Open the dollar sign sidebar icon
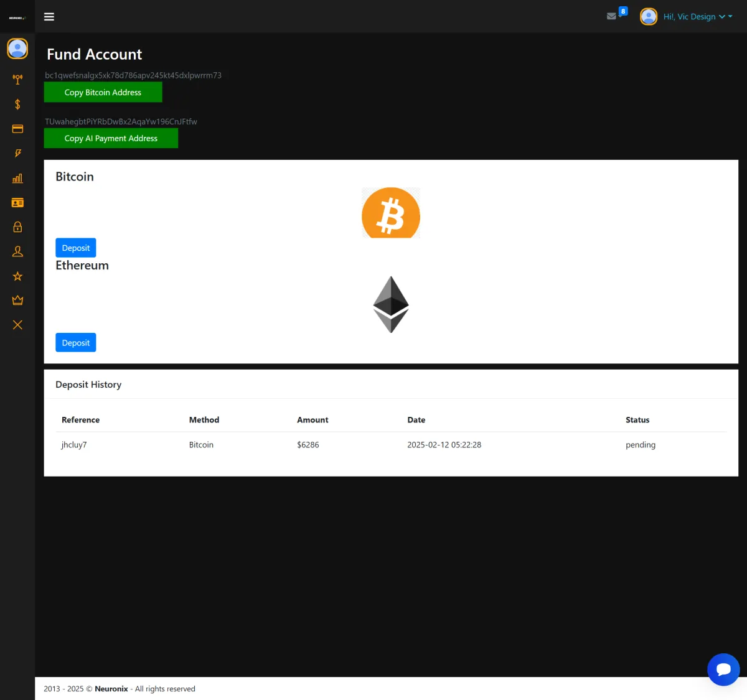The height and width of the screenshot is (700, 747). coord(17,105)
